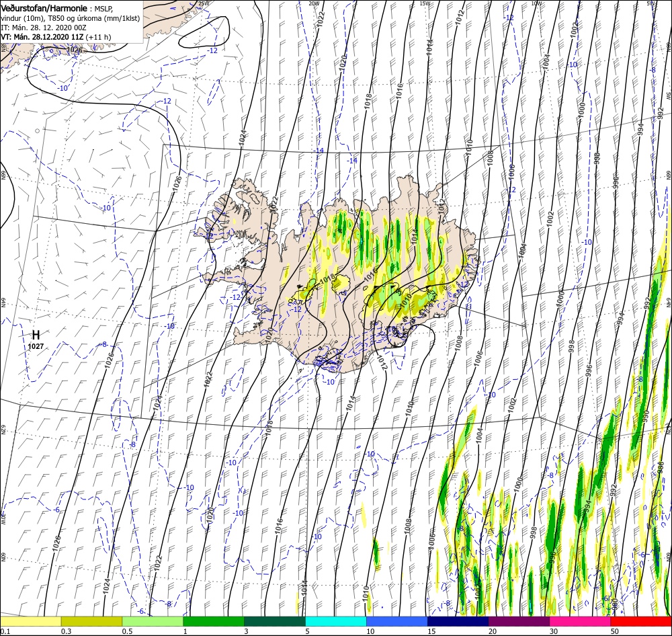Click the high pressure 'H' symbol
672x636 pixels.
(x=36, y=335)
